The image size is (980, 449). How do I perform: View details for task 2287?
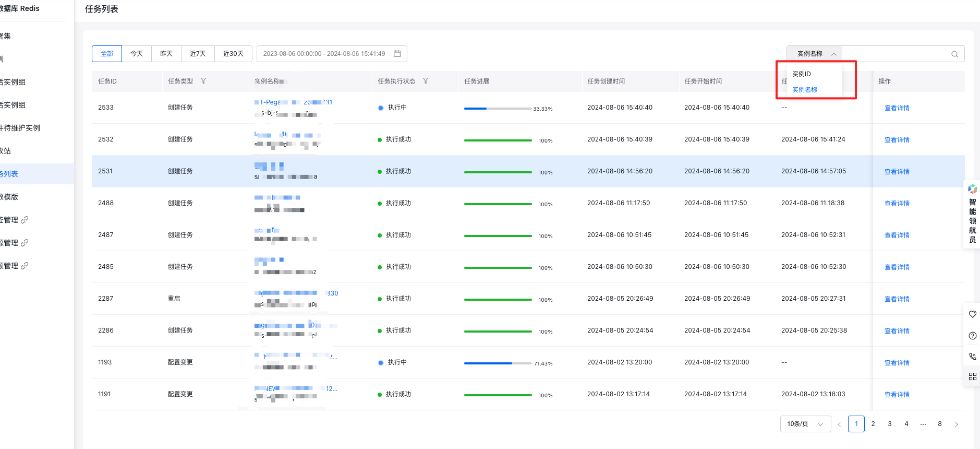coord(897,299)
